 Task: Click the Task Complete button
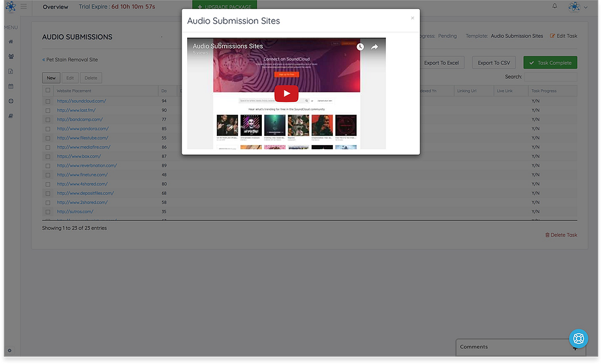tap(550, 62)
